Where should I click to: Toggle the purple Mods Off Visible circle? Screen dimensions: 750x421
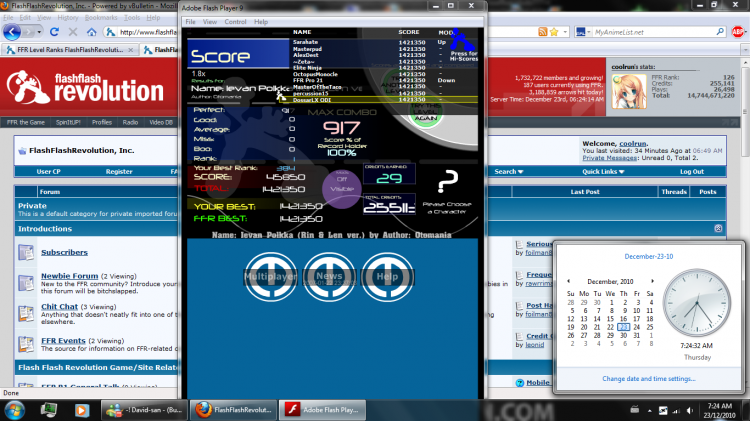[x=342, y=189]
